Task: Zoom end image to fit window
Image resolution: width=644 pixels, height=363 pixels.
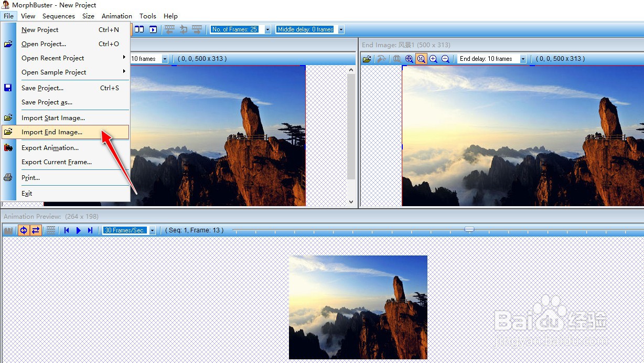Action: [409, 59]
